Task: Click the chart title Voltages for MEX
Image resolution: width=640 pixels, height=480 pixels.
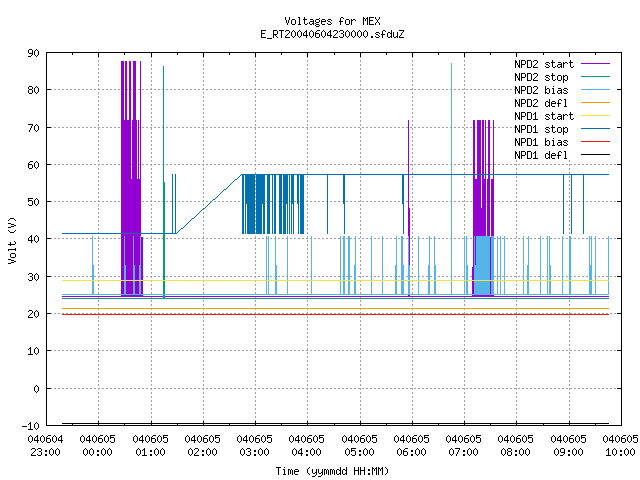Action: 332,21
